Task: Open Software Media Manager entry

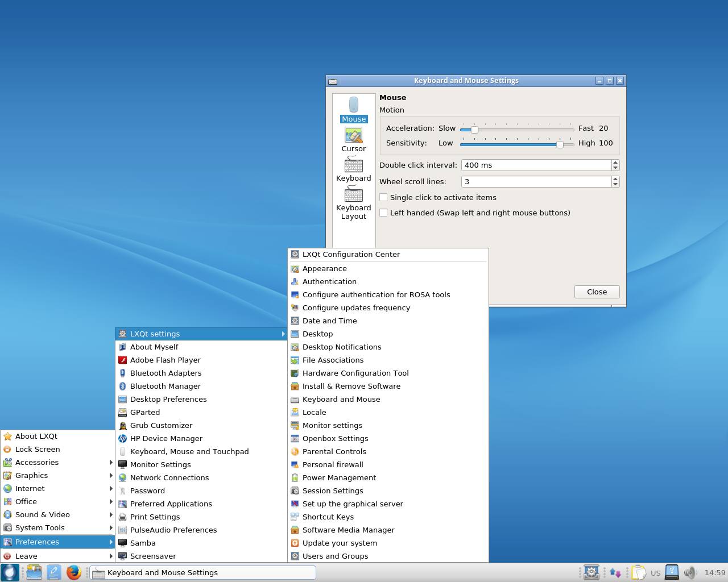Action: click(388, 530)
